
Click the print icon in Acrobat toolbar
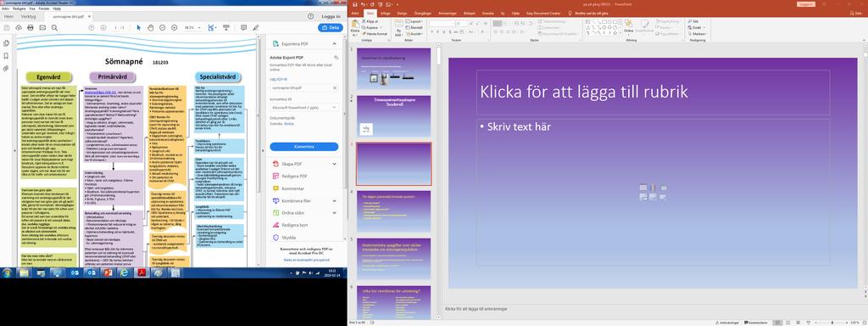pyautogui.click(x=30, y=28)
